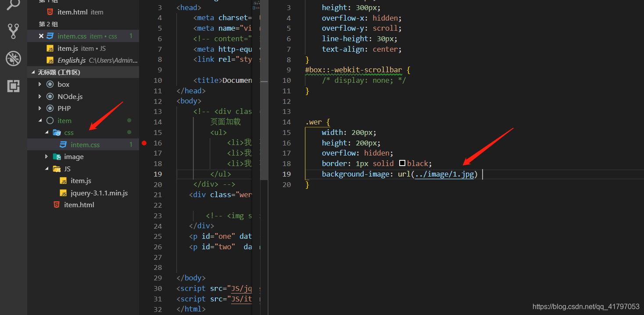The height and width of the screenshot is (315, 644).
Task: Click the JS icon next to item.js item • JS
Action: 50,48
